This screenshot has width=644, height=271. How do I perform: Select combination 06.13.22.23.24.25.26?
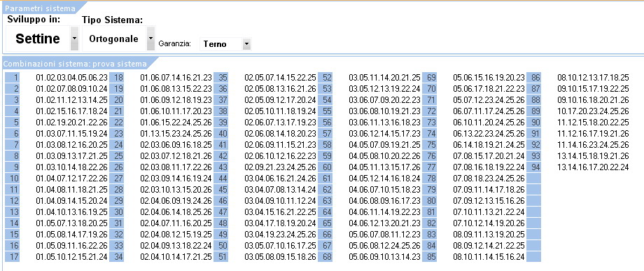[489, 134]
